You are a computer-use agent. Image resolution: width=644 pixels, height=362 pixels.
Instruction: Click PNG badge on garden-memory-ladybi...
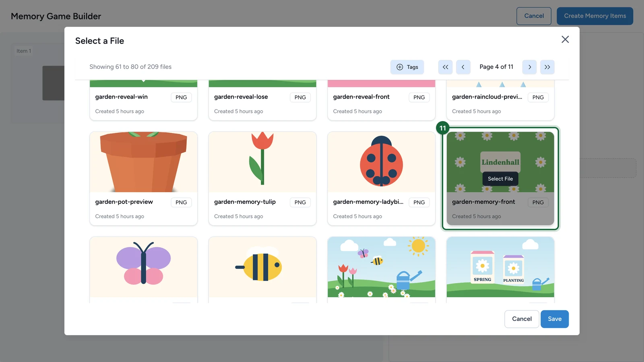click(x=419, y=202)
